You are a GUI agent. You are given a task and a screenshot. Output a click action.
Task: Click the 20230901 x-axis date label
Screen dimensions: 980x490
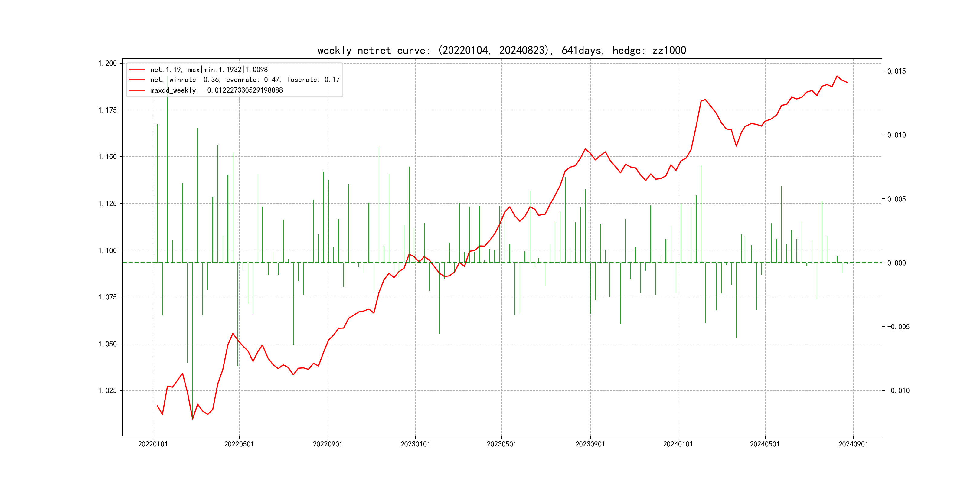pos(590,444)
